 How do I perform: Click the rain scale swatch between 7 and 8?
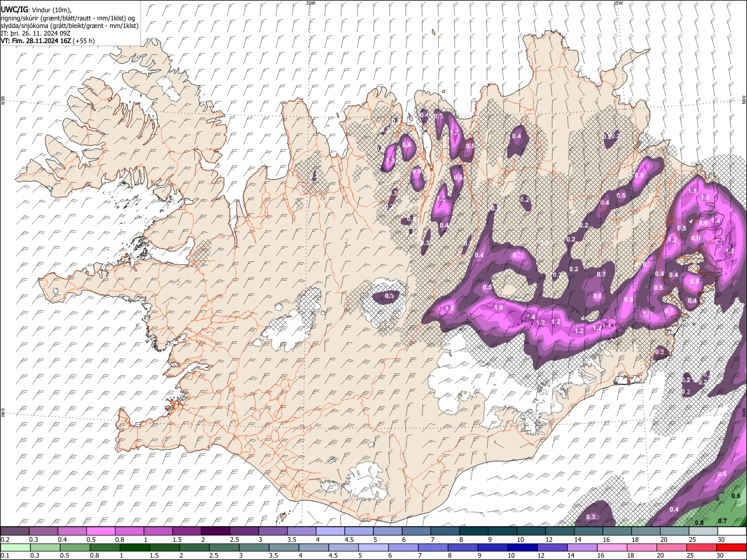coord(433,548)
